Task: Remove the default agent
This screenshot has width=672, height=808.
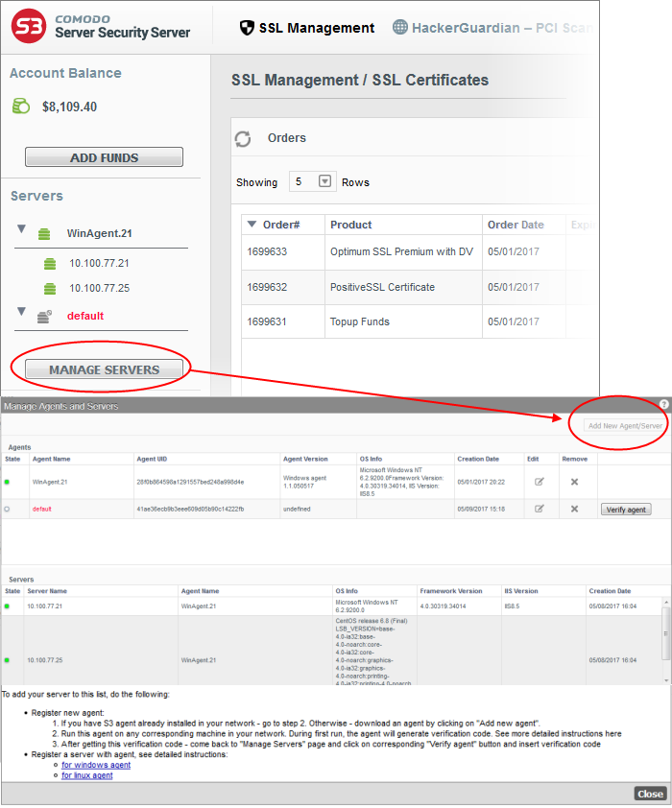Action: [575, 509]
